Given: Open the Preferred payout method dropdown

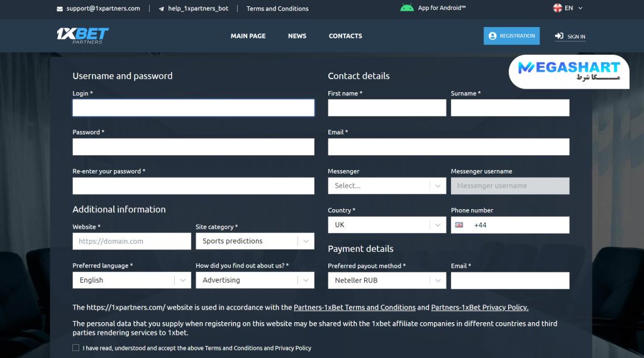Looking at the screenshot, I should [x=387, y=280].
